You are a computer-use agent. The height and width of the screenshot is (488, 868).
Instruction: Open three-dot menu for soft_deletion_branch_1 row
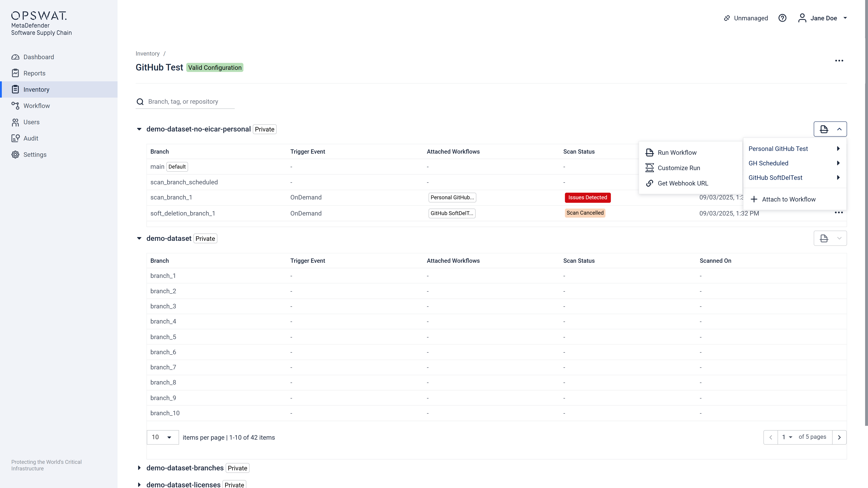[839, 213]
